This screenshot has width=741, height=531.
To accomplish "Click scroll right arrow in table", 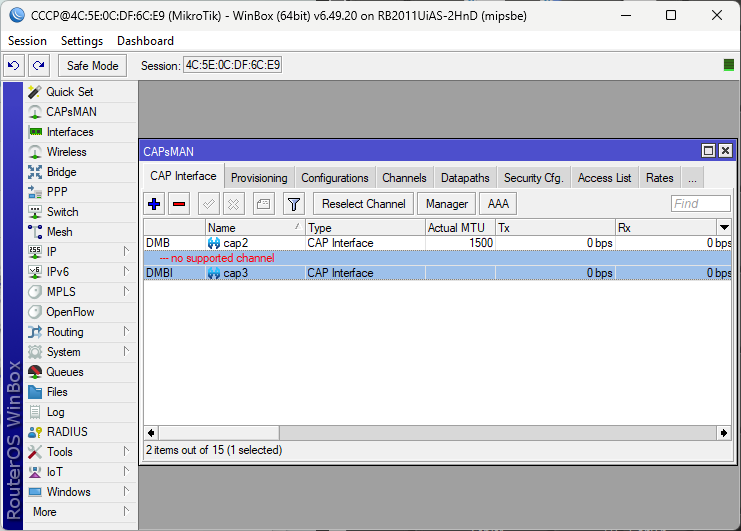I will tap(724, 433).
